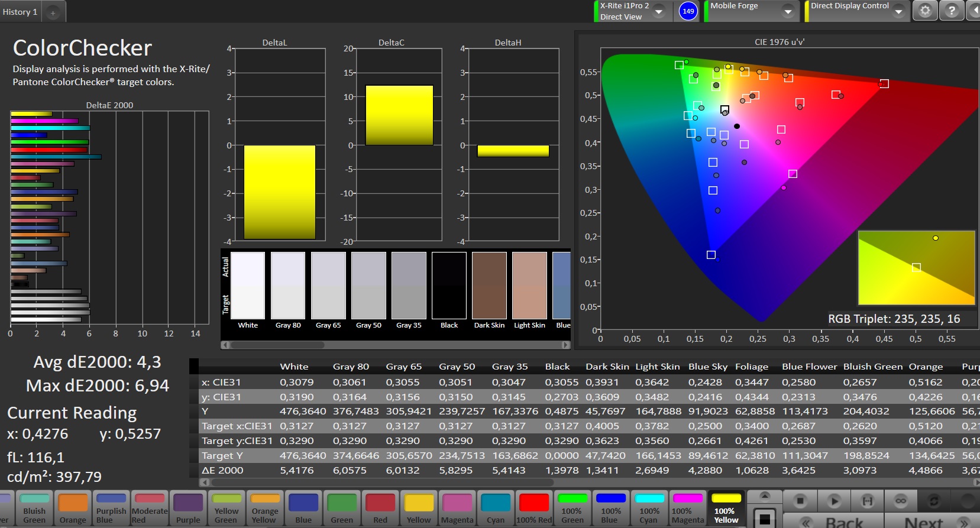Select the Purple patch button
The image size is (980, 528).
[188, 508]
